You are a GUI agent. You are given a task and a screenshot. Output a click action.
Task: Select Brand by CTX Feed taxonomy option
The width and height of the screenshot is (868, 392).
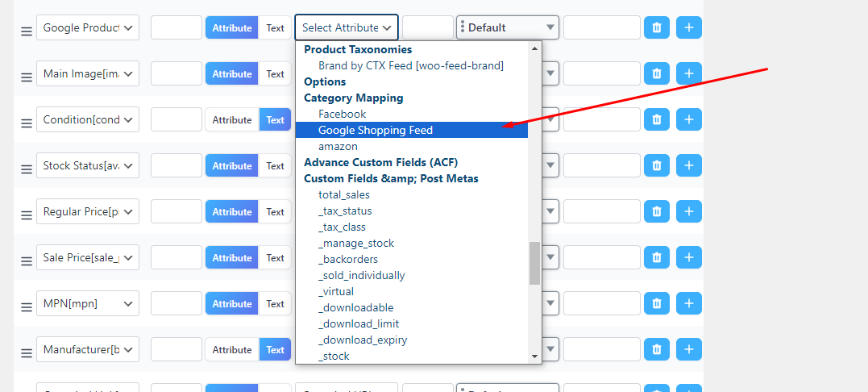(x=410, y=65)
